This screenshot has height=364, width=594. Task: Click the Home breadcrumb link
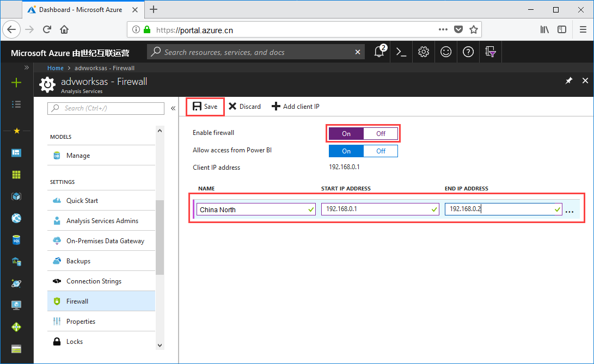[56, 68]
